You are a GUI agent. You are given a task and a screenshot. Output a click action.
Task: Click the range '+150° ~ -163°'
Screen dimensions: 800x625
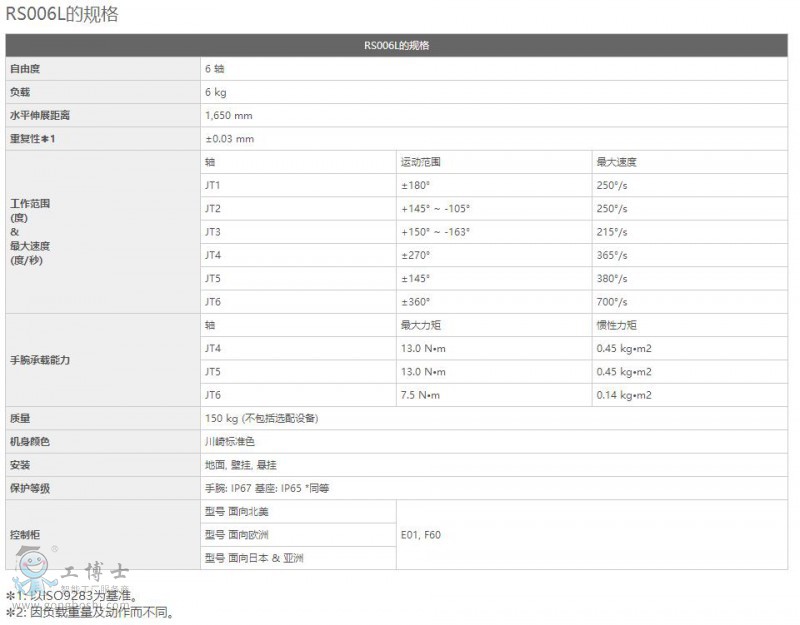coord(435,232)
